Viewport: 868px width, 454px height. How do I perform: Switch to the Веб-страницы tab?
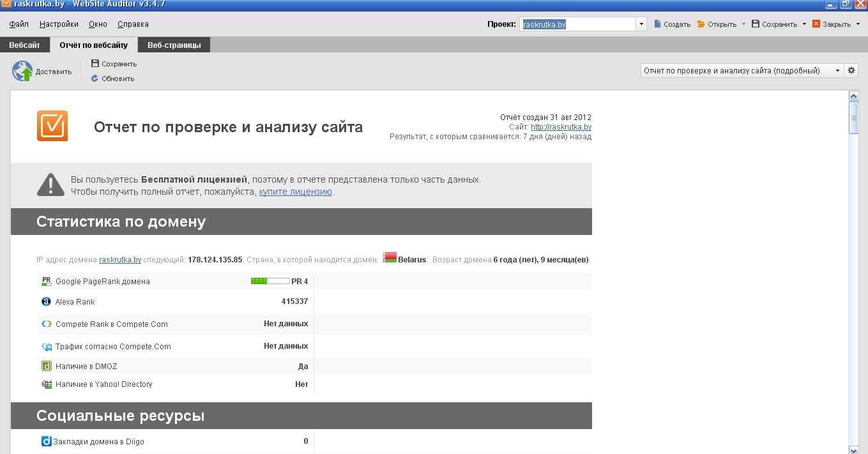(174, 45)
